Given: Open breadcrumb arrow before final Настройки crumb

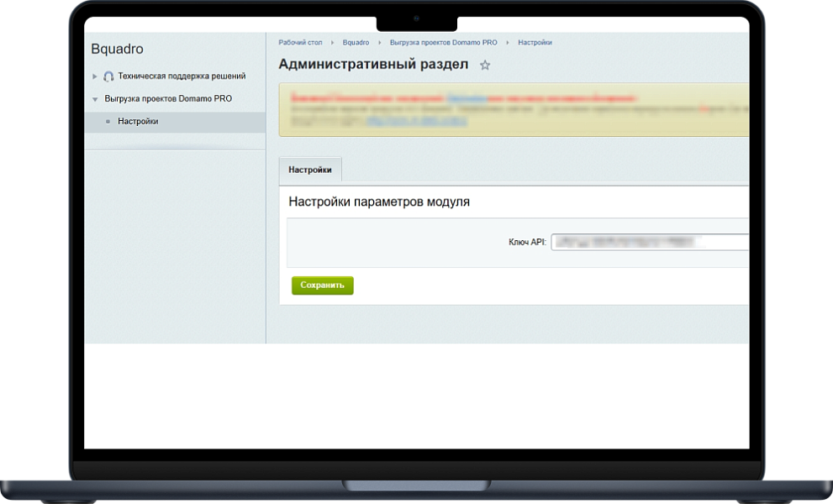Looking at the screenshot, I should pos(508,42).
